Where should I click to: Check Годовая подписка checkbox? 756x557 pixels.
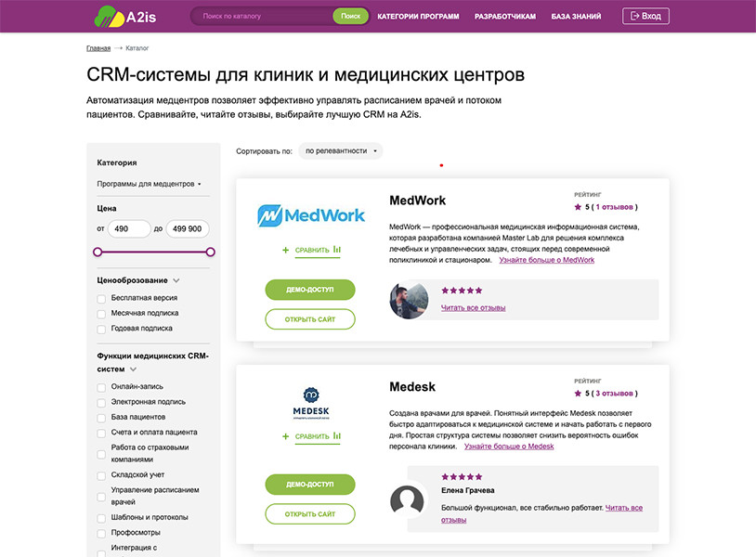click(x=101, y=330)
